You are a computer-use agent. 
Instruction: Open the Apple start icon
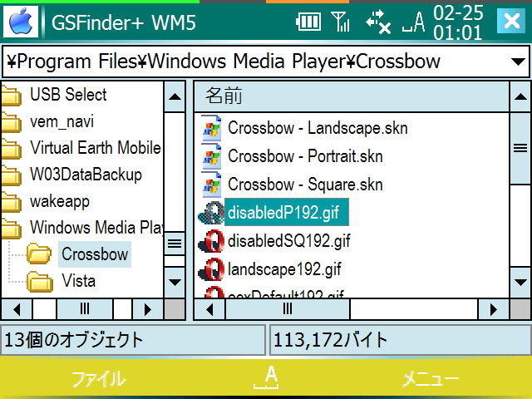[21, 22]
